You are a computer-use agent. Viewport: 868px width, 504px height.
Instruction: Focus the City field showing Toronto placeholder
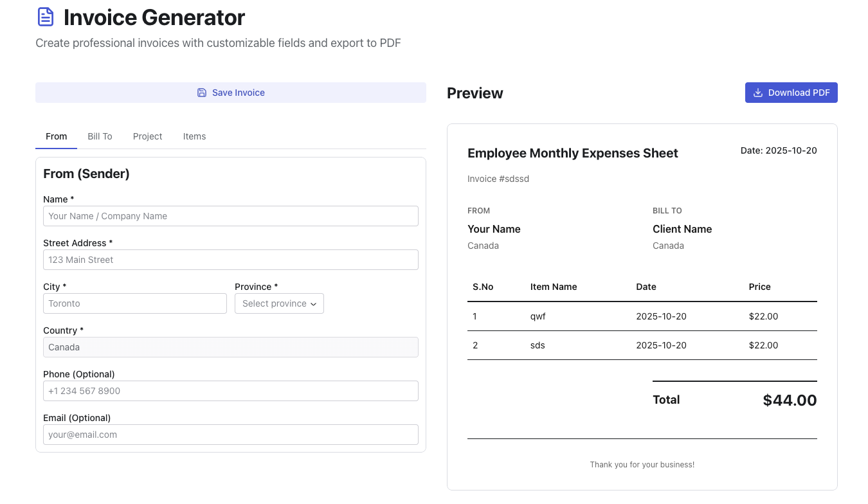point(134,303)
